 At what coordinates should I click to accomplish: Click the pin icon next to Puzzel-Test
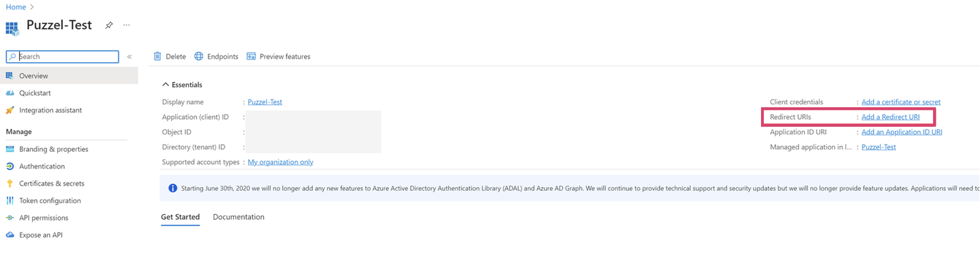109,26
